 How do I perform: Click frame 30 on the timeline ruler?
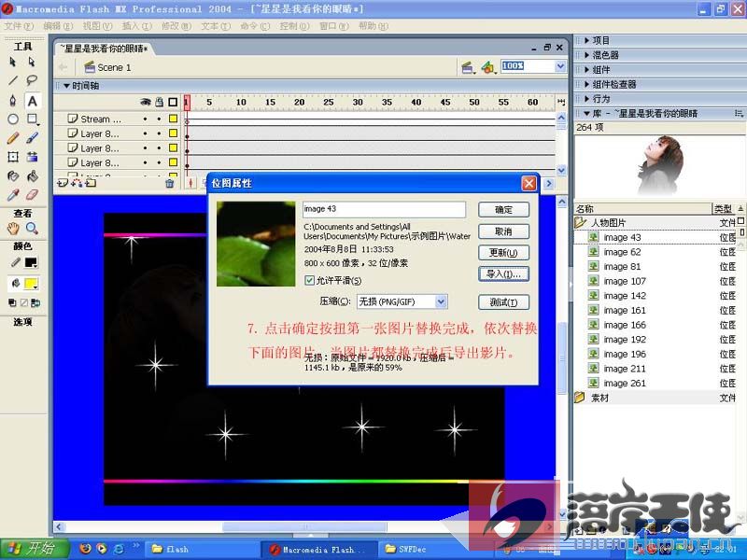coord(358,102)
